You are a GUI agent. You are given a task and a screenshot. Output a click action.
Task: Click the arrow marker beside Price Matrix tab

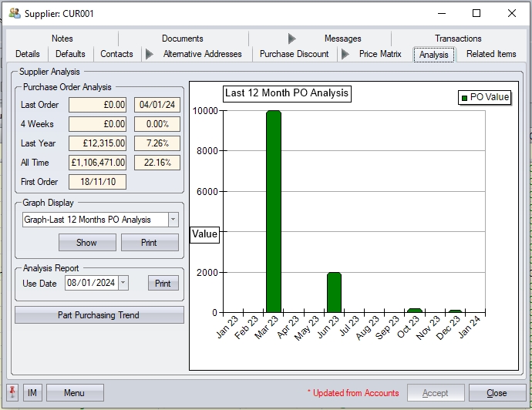click(345, 54)
